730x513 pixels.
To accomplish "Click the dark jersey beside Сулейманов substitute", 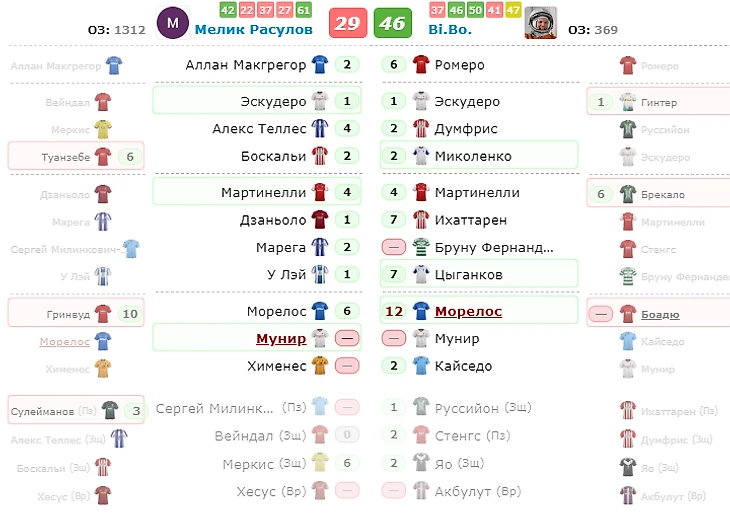I will pos(109,410).
